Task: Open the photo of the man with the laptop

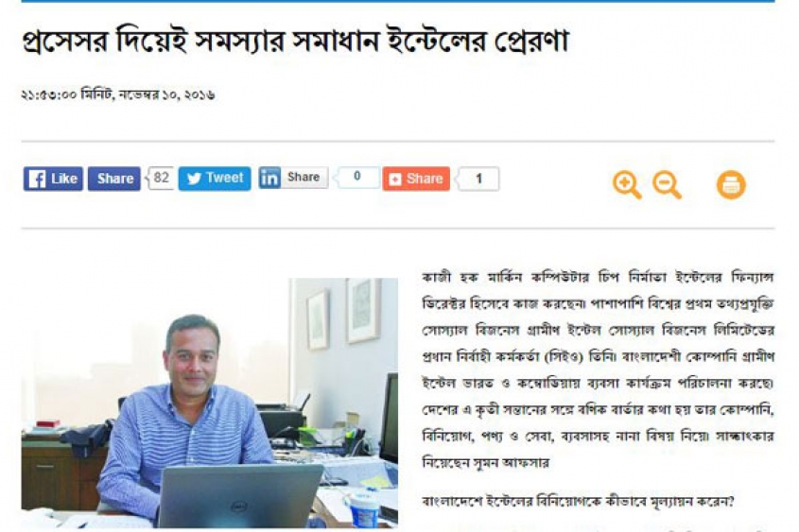Action: point(209,403)
